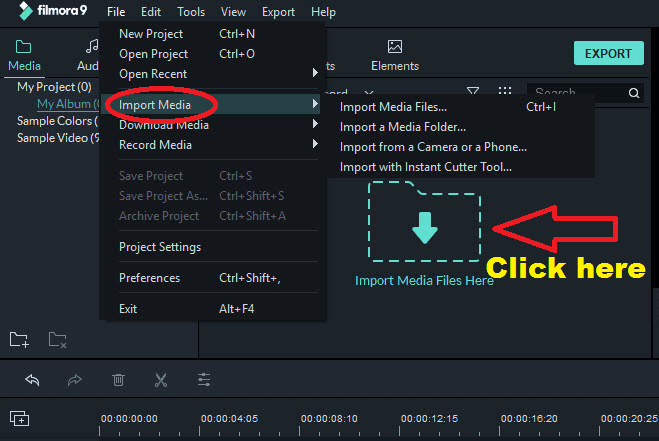Open the View menu

coord(233,12)
